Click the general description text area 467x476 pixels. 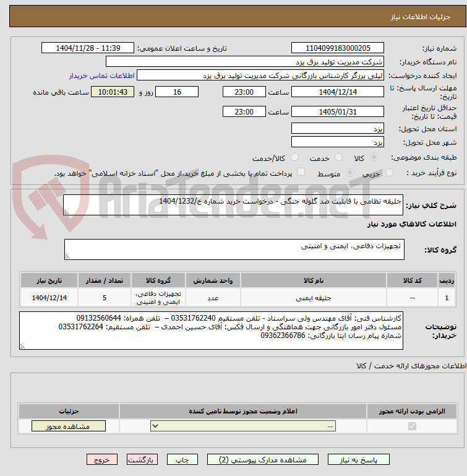coord(233,205)
